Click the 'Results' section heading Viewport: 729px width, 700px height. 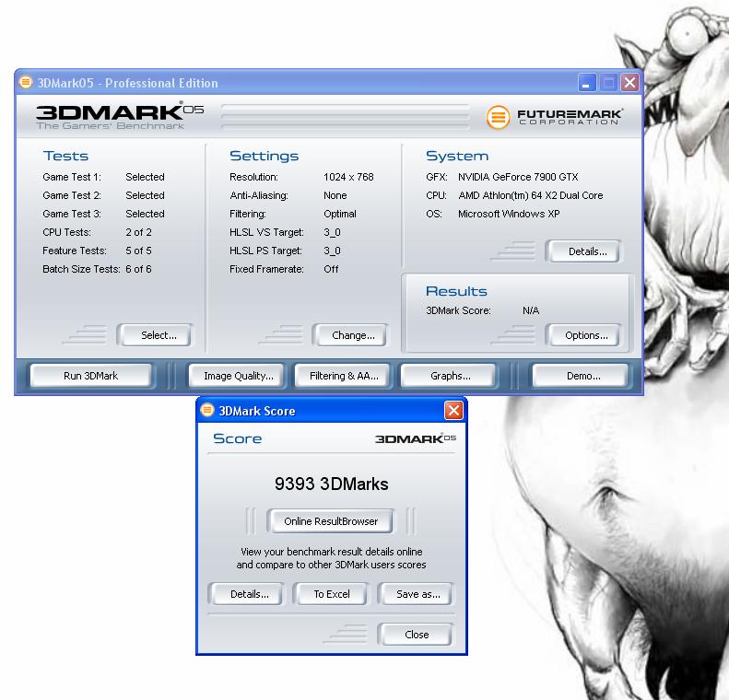click(x=456, y=291)
